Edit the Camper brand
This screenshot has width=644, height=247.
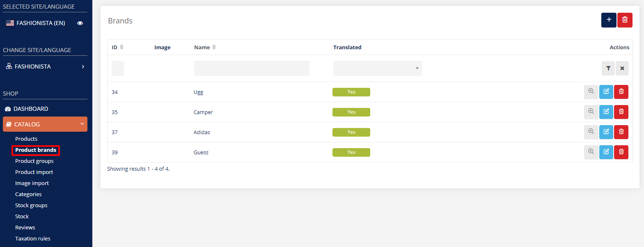606,112
